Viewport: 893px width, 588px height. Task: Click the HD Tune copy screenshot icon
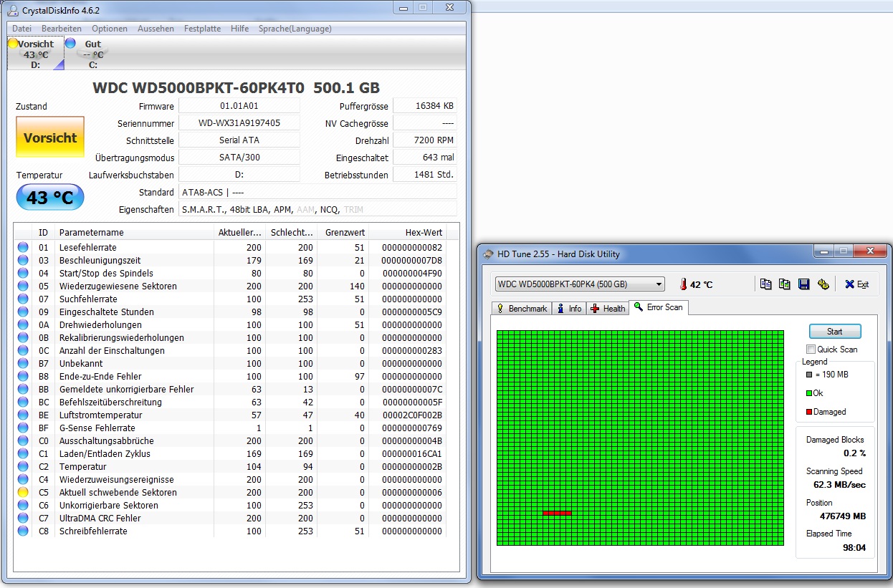pos(785,284)
